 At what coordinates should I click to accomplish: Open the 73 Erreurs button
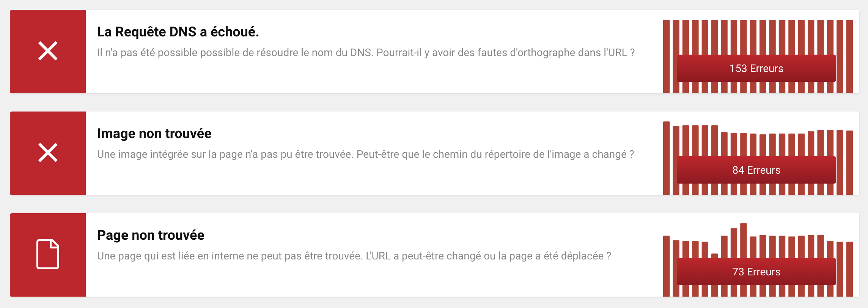point(756,272)
